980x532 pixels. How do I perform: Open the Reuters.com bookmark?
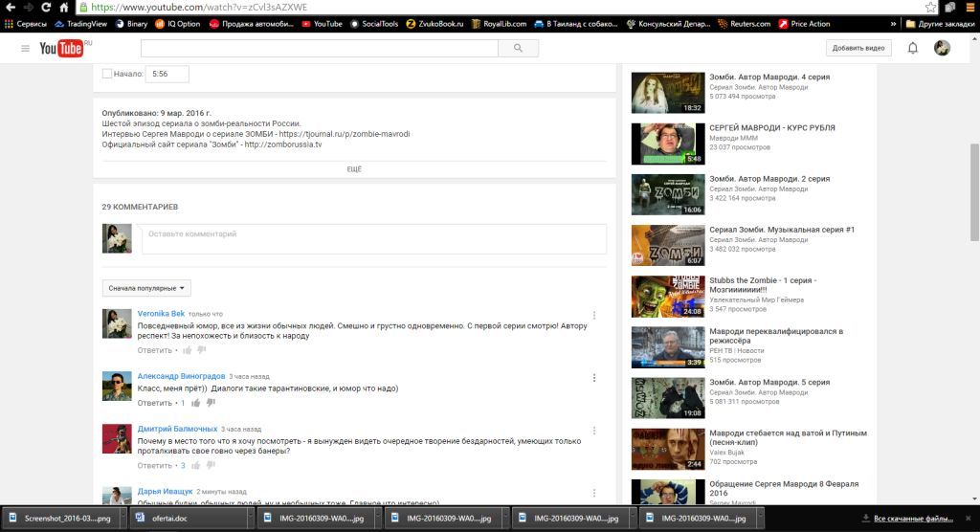[745, 24]
